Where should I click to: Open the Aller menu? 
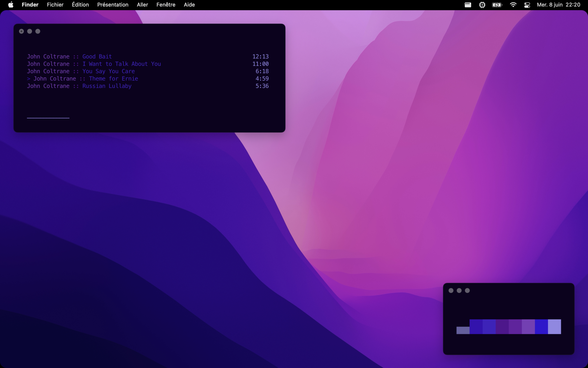coord(142,5)
